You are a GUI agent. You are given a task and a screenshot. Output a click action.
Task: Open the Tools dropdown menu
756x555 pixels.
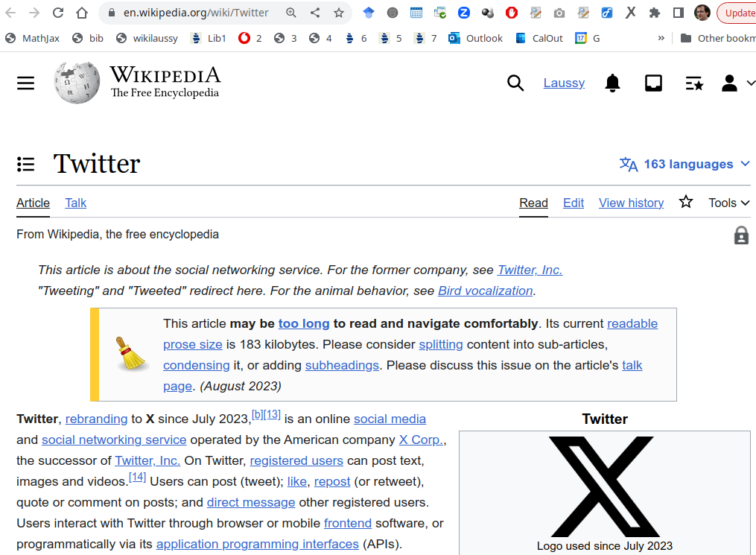pyautogui.click(x=728, y=203)
